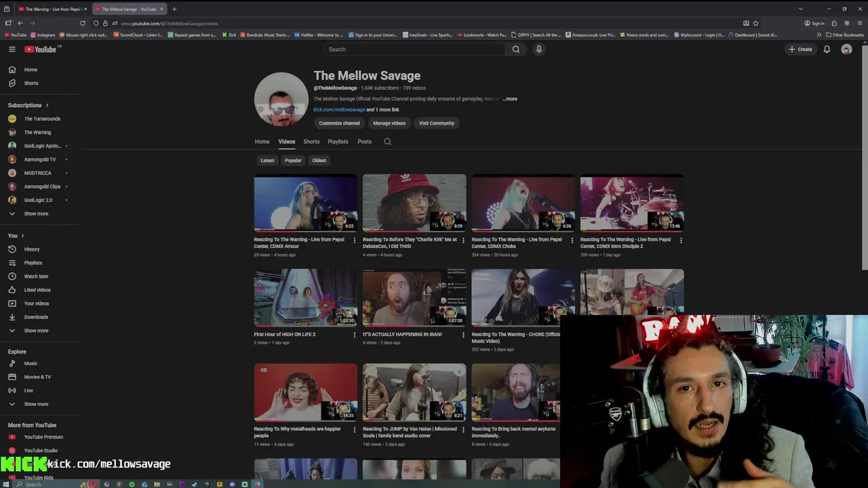
Task: Open the browser tab list dropdown
Action: [801, 9]
